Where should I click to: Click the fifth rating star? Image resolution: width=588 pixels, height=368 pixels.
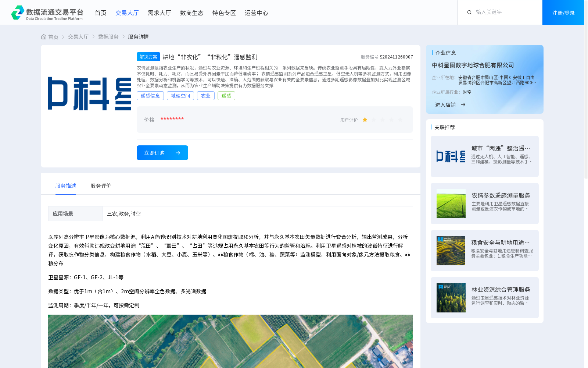(400, 120)
